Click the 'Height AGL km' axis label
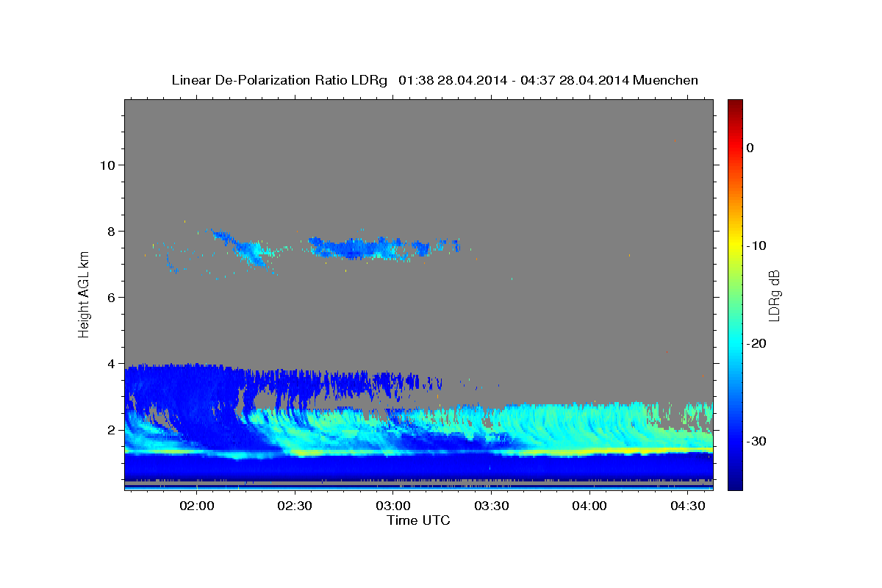882x588 pixels. [x=84, y=296]
